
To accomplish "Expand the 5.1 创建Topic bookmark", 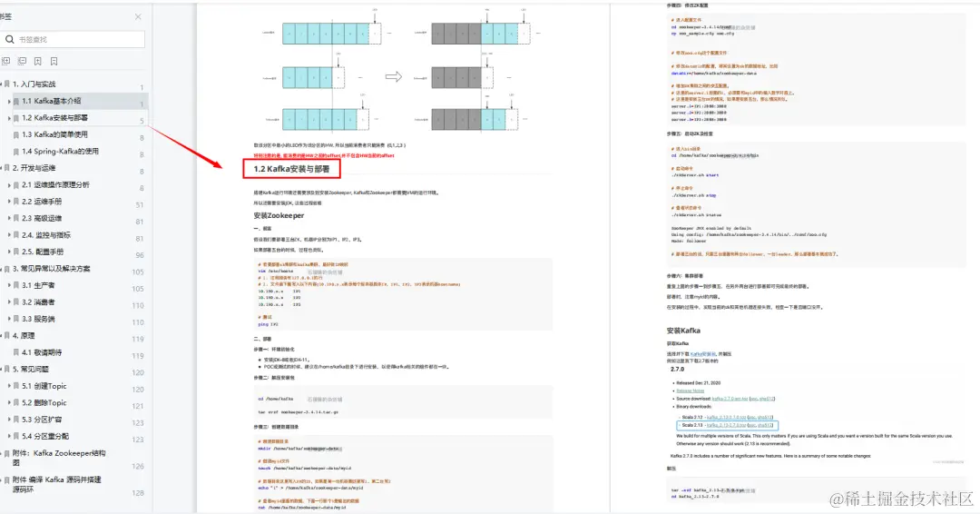I will coord(9,386).
